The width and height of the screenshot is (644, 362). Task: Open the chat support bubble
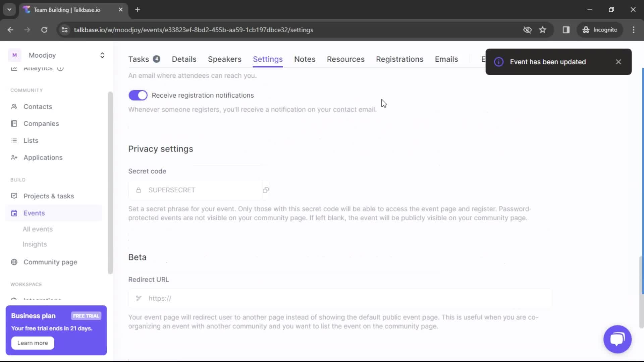[x=617, y=339]
